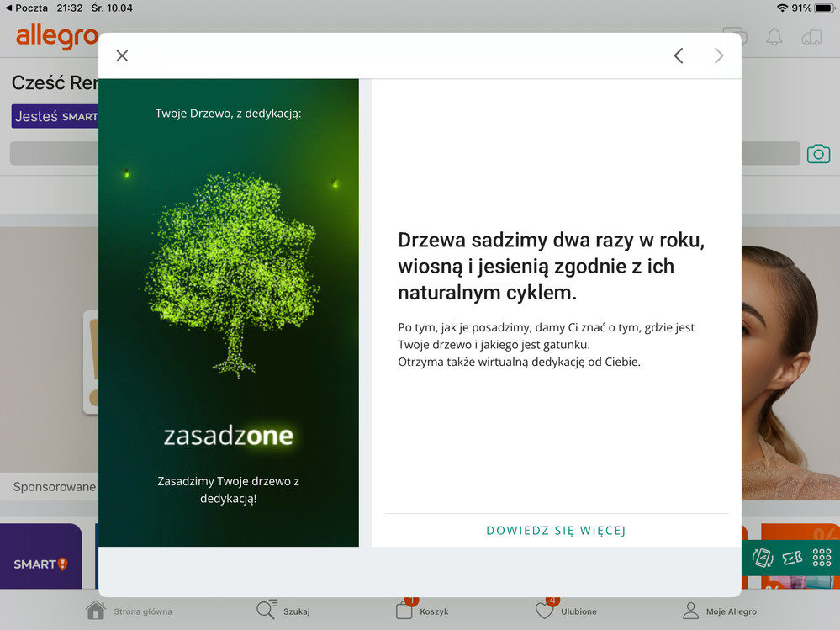Open camera image search icon

coord(818,154)
